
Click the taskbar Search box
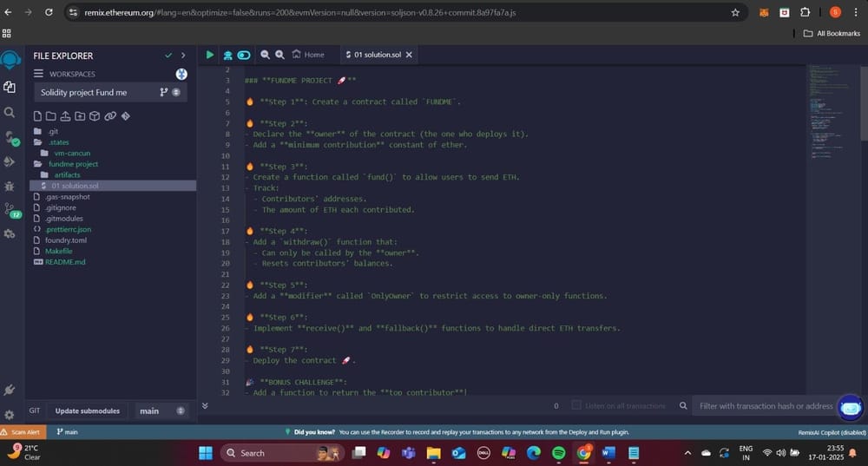[x=282, y=453]
